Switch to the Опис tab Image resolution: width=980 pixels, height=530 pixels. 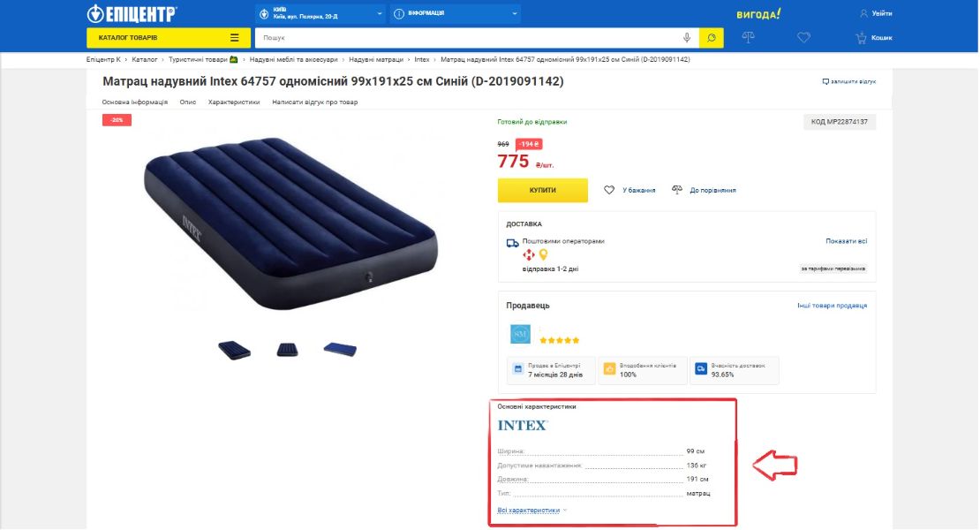tap(187, 102)
